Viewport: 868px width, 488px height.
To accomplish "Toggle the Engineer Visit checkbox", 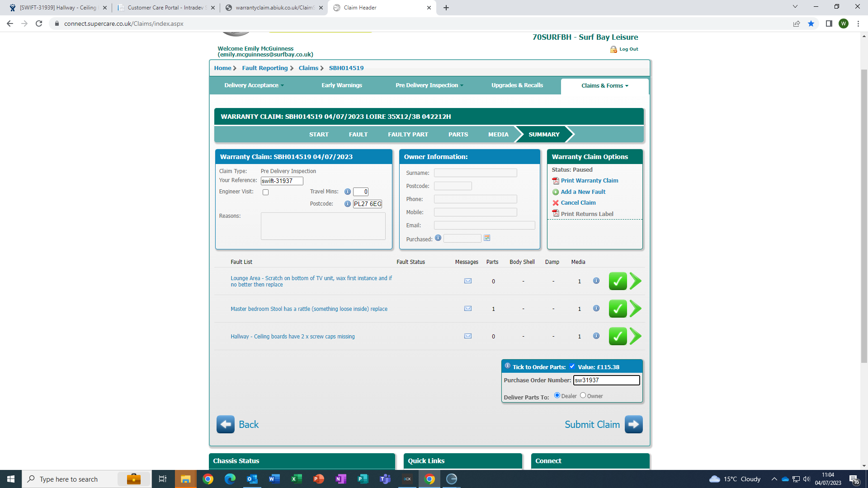I will (x=266, y=192).
